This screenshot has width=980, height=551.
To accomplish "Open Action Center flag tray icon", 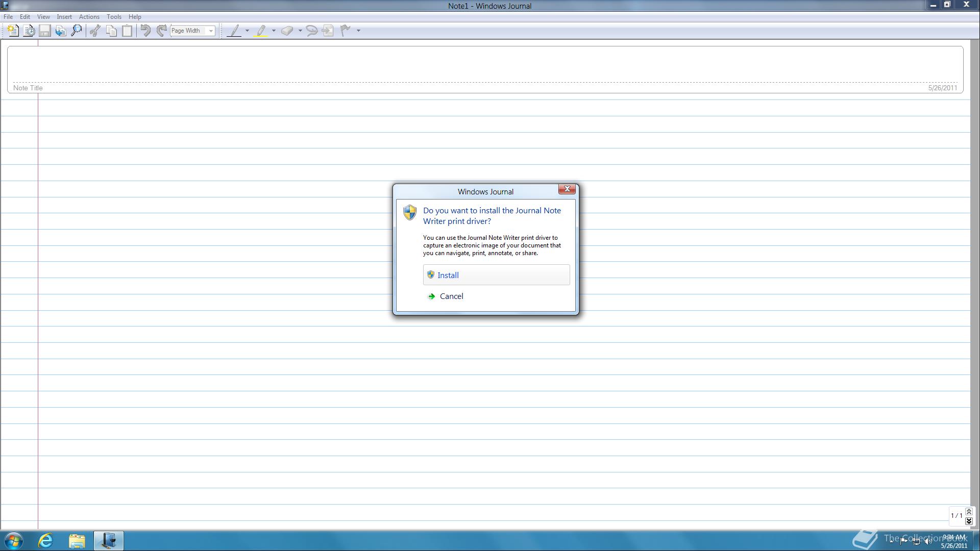I will coord(903,541).
